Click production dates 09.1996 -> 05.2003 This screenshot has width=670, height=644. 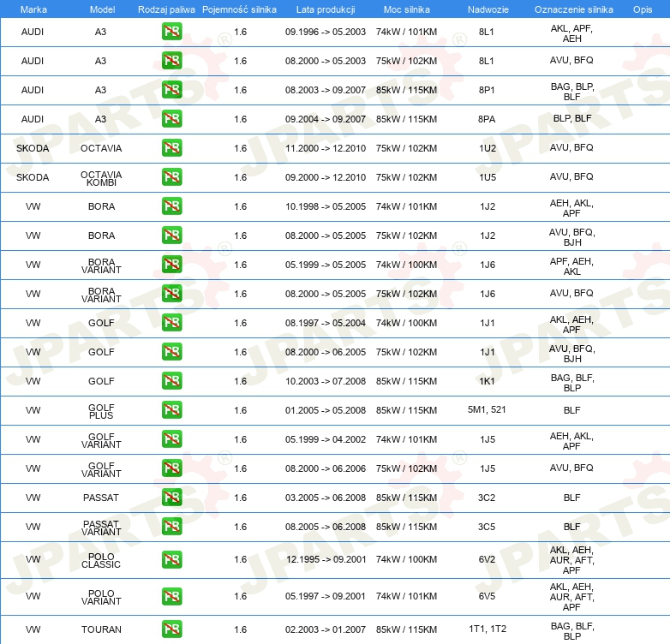[326, 32]
